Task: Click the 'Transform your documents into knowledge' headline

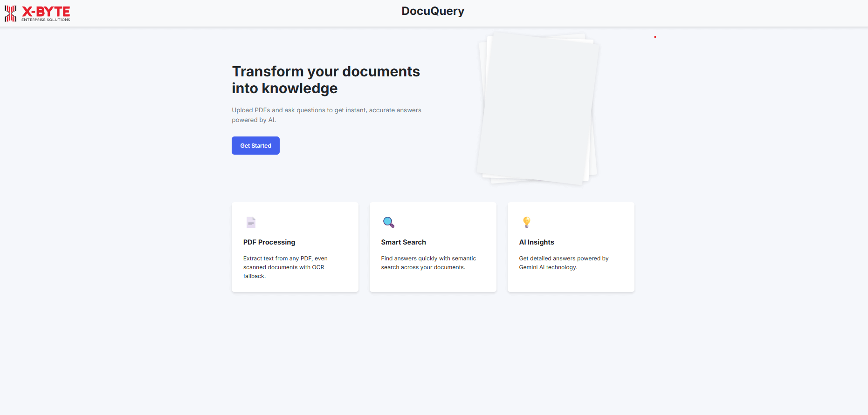Action: pos(326,80)
